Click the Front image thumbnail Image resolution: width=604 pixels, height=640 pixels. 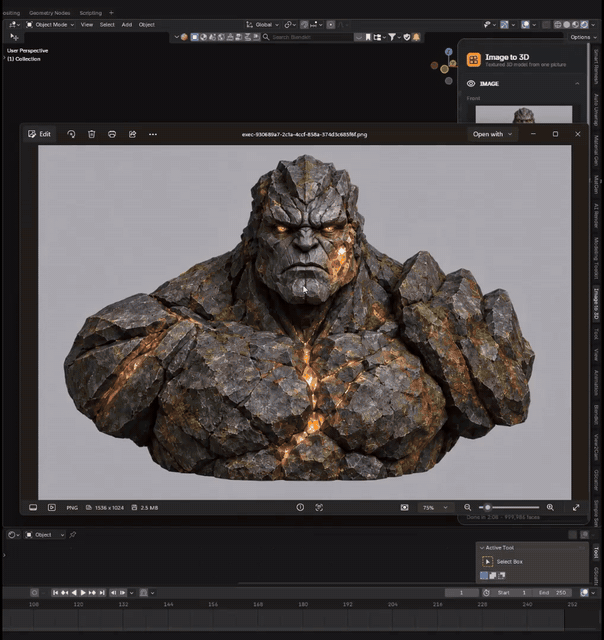[524, 114]
